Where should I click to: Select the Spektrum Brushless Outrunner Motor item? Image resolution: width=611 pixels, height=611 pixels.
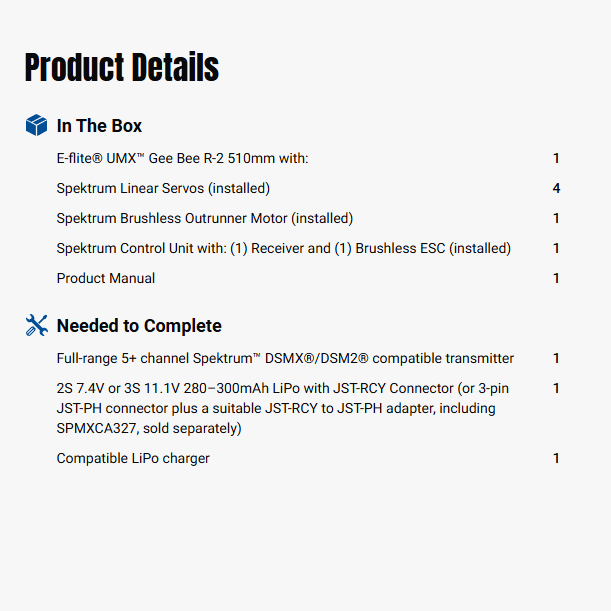click(x=204, y=218)
